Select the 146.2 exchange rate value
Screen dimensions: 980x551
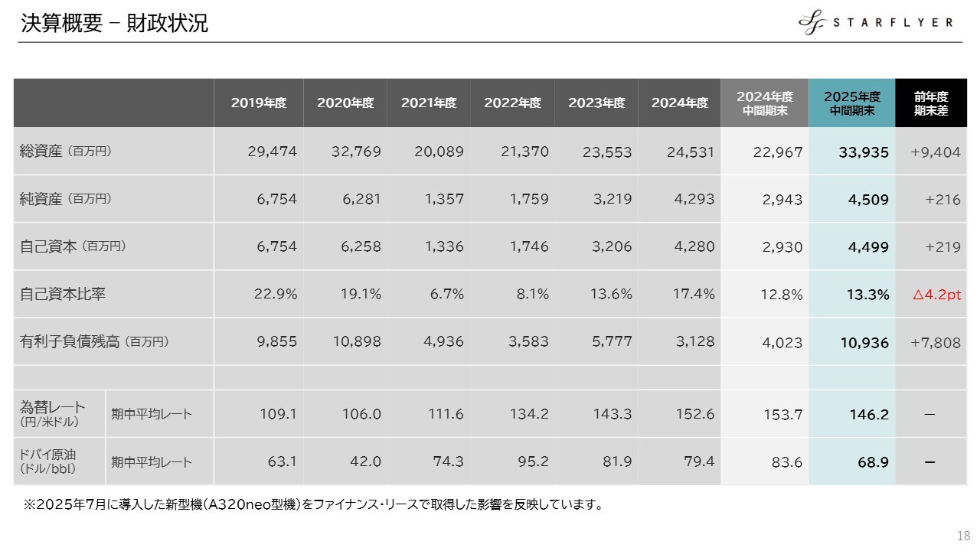(x=868, y=415)
